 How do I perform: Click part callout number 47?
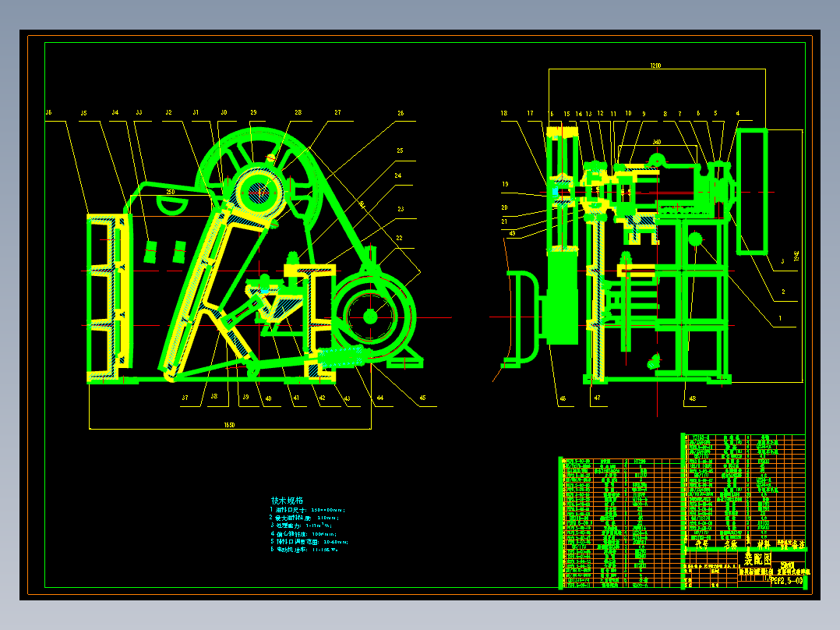(x=598, y=398)
